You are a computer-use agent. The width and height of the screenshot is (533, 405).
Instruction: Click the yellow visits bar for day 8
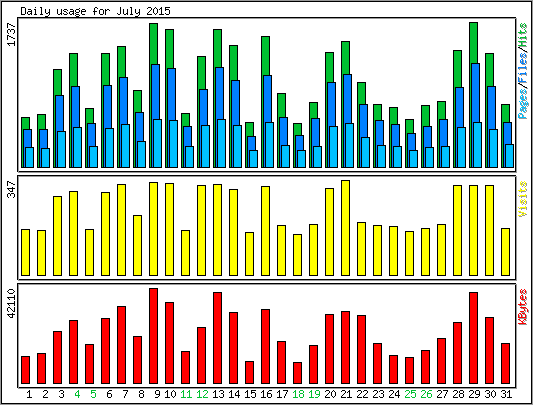[137, 245]
